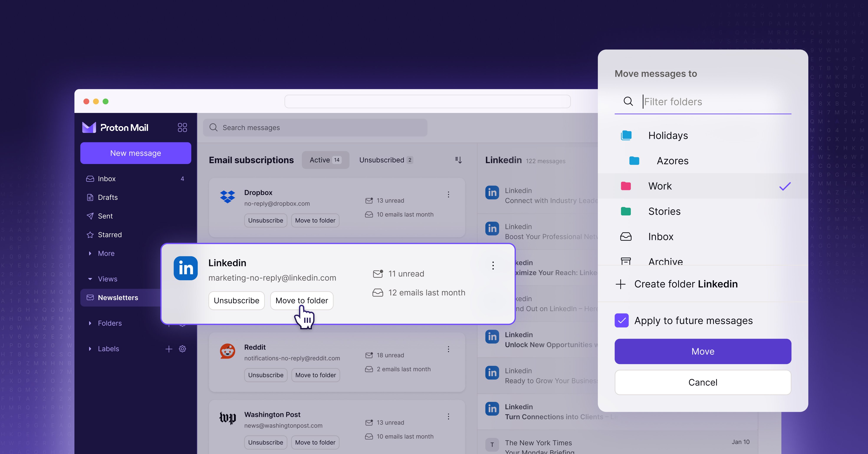868x454 pixels.
Task: Click Unsubscribe on the Linkedin card
Action: click(236, 300)
